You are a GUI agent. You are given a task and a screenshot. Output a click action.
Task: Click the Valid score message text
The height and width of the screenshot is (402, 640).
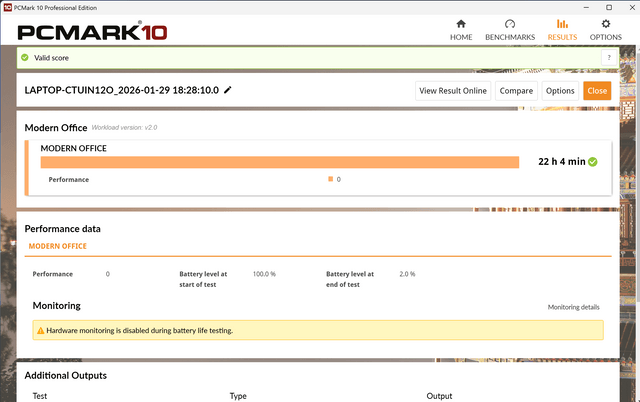51,58
